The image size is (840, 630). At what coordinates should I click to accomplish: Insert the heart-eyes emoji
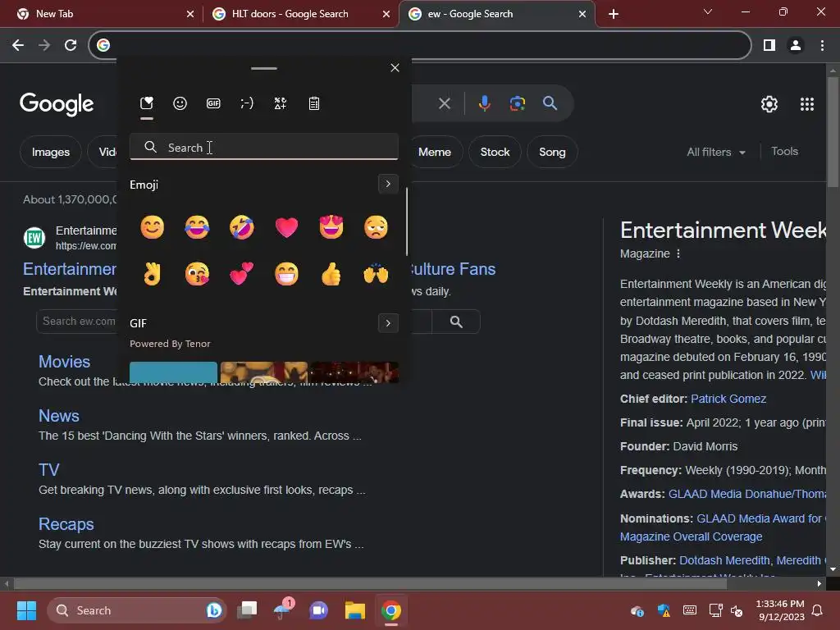click(331, 227)
